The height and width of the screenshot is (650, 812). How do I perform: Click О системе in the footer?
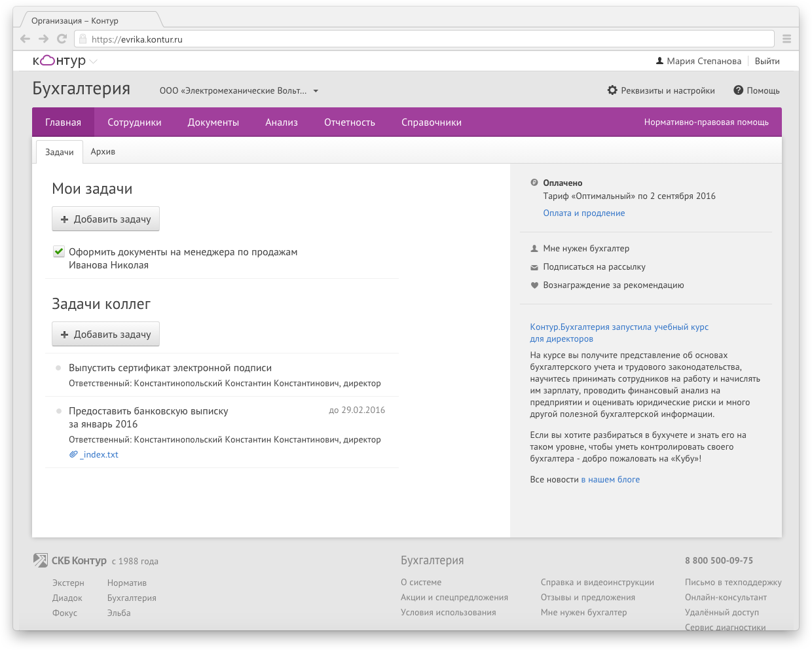coord(421,583)
